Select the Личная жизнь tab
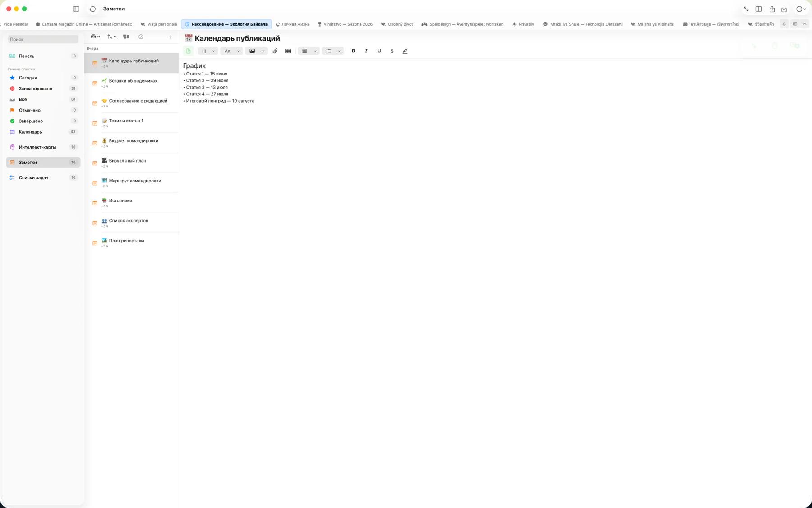 tap(293, 24)
